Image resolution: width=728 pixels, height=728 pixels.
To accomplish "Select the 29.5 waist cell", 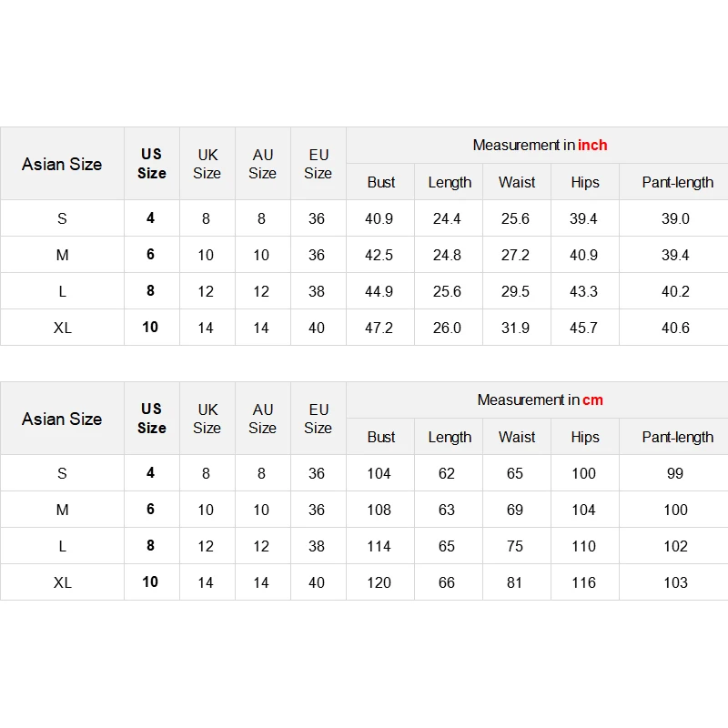I will pyautogui.click(x=515, y=291).
